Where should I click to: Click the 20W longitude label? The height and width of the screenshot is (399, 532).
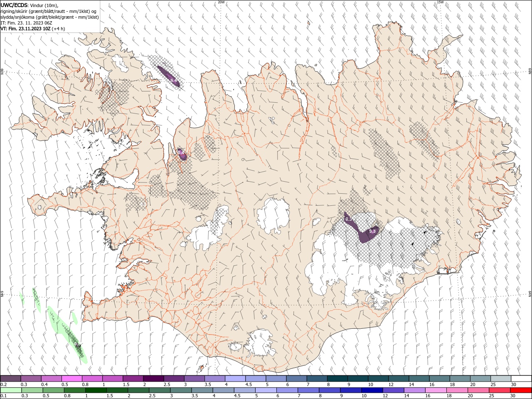(221, 2)
